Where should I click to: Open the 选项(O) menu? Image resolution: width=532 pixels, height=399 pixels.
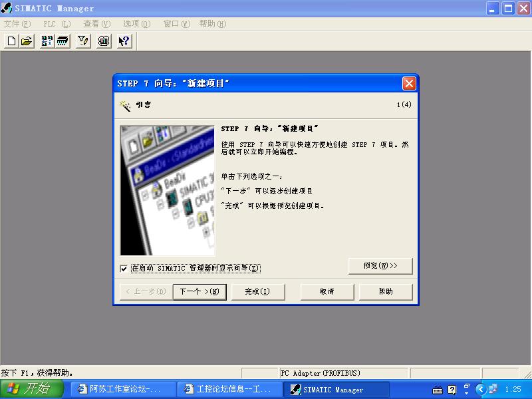click(137, 24)
